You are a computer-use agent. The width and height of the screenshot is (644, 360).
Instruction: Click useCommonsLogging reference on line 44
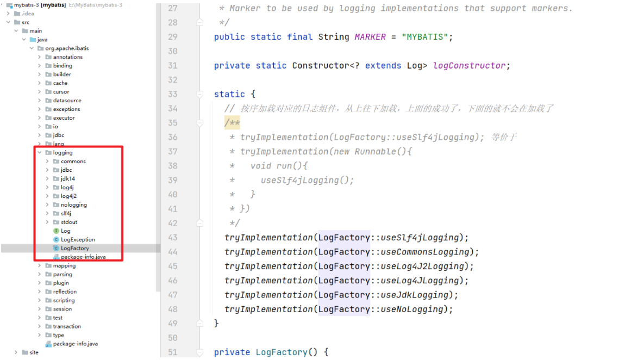425,252
